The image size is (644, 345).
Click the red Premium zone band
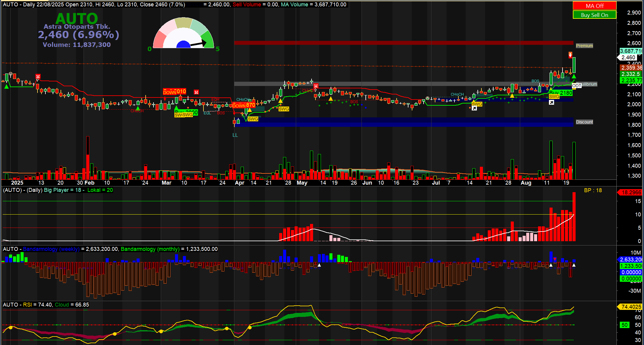point(404,43)
